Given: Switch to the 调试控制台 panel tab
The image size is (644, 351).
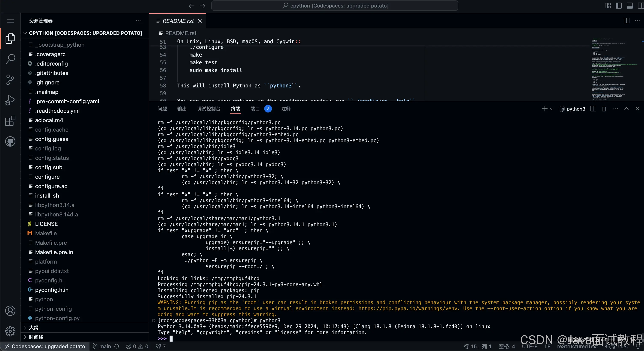Looking at the screenshot, I should pos(209,109).
